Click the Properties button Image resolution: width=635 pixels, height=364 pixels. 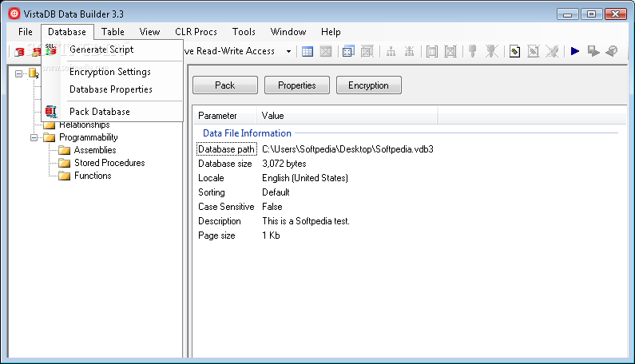click(297, 85)
